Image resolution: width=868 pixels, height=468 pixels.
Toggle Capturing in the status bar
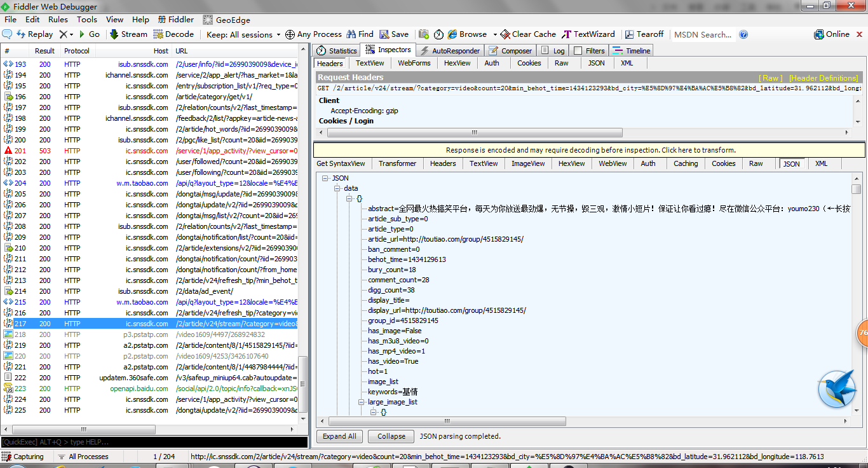[23, 457]
